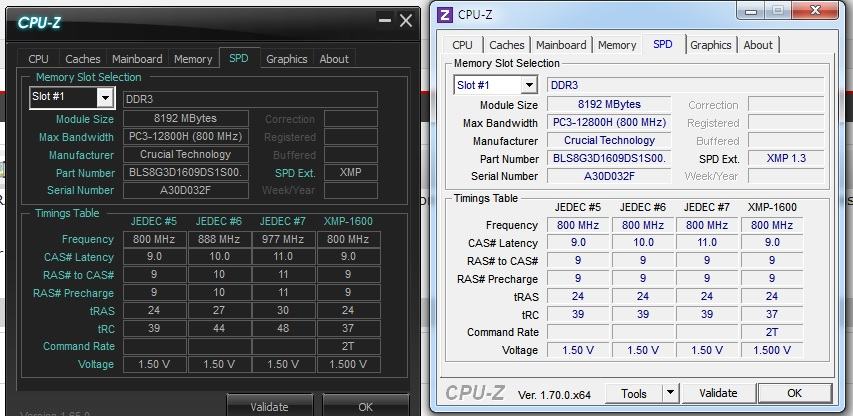
Task: Click the Tools button in light CPU-Z
Action: pos(634,393)
